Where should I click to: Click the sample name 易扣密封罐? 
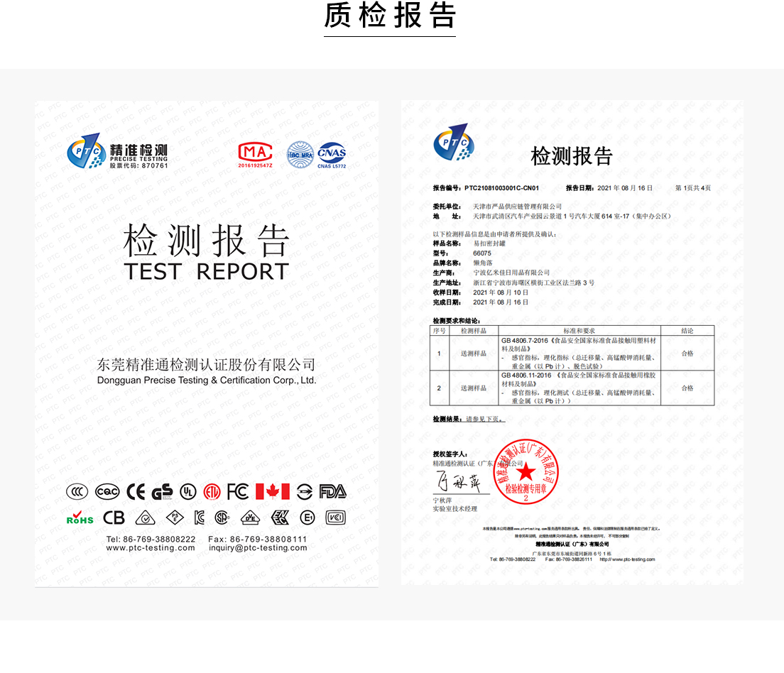click(x=489, y=244)
